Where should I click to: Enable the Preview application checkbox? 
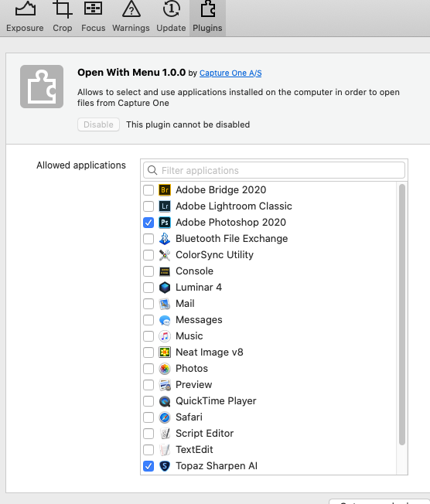tap(148, 385)
